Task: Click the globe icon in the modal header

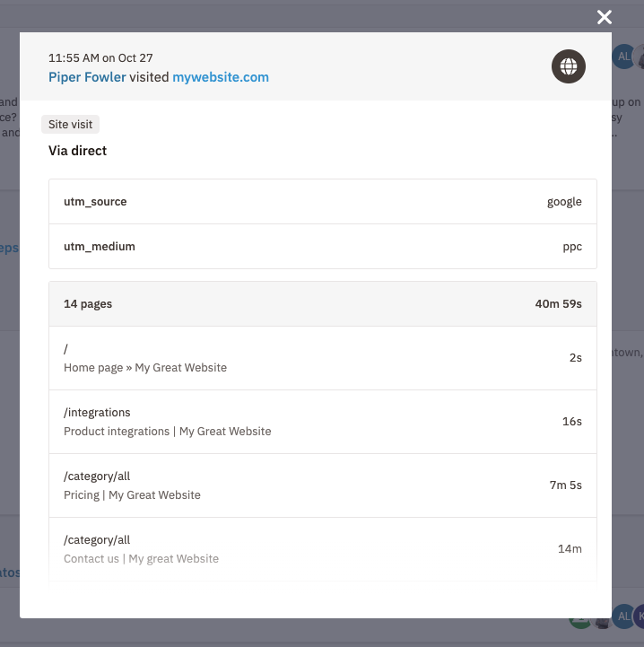Action: click(569, 66)
